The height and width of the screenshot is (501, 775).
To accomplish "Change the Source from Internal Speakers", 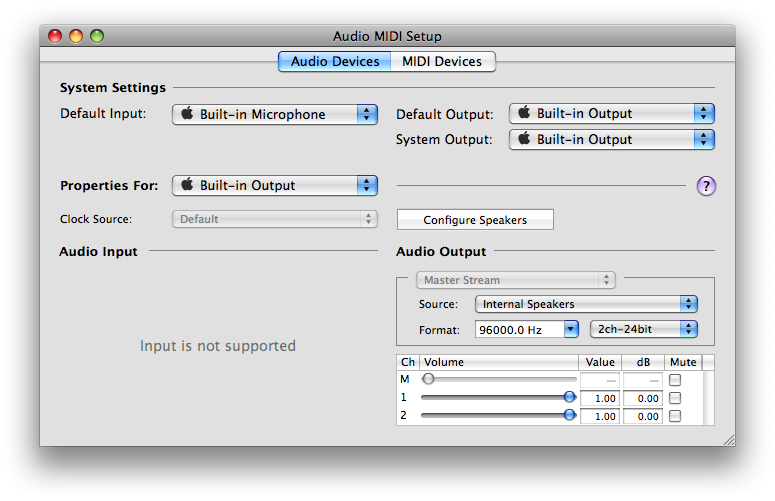I will [x=586, y=304].
